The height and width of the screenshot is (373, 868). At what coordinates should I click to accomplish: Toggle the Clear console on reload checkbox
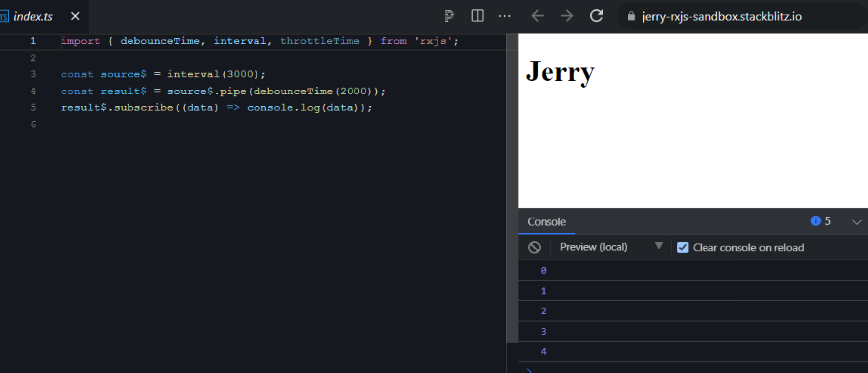tap(683, 248)
